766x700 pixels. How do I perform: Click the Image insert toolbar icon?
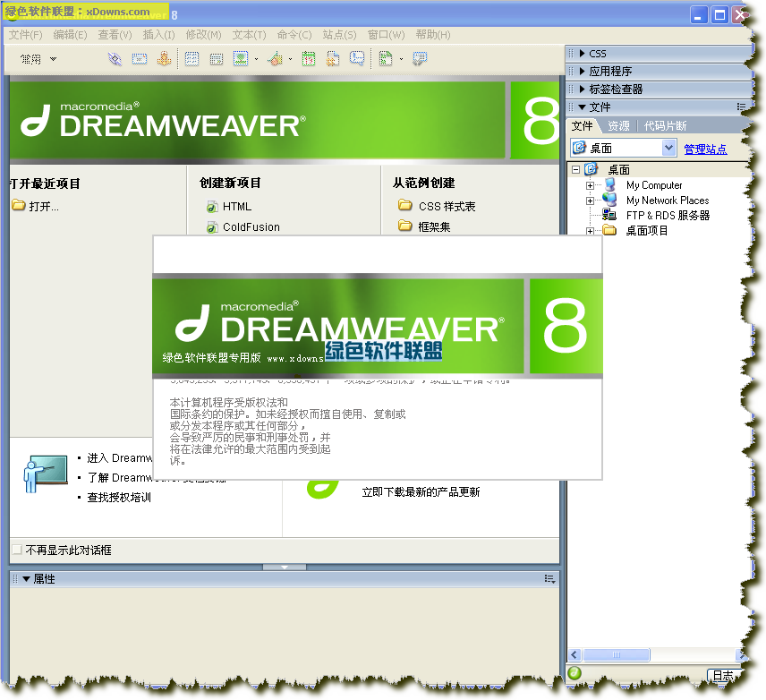coord(241,59)
